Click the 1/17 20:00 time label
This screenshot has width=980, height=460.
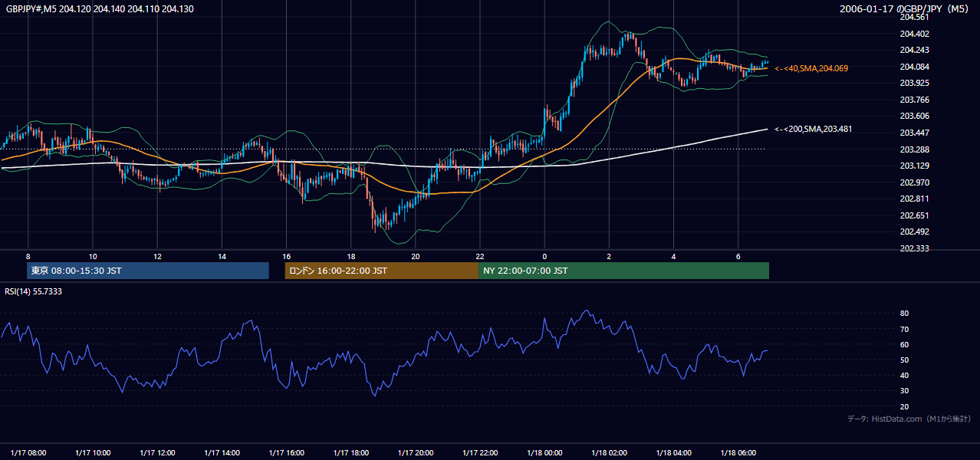click(x=416, y=452)
